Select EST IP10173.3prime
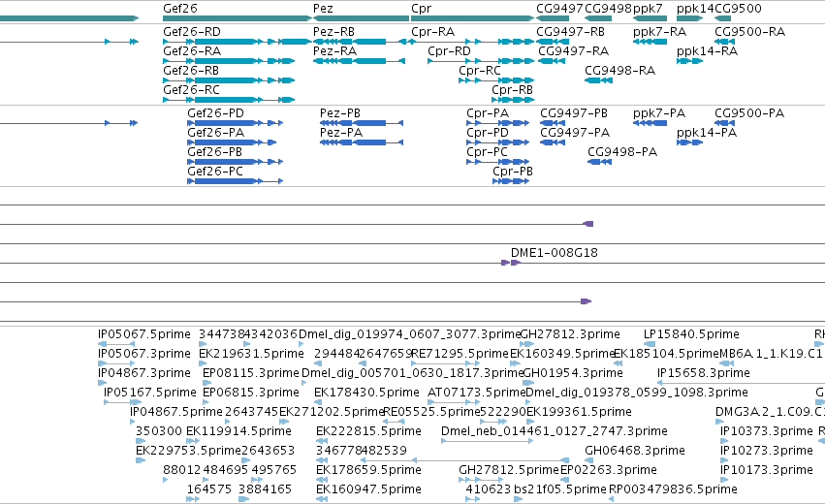This screenshot has width=825, height=504. (x=724, y=480)
